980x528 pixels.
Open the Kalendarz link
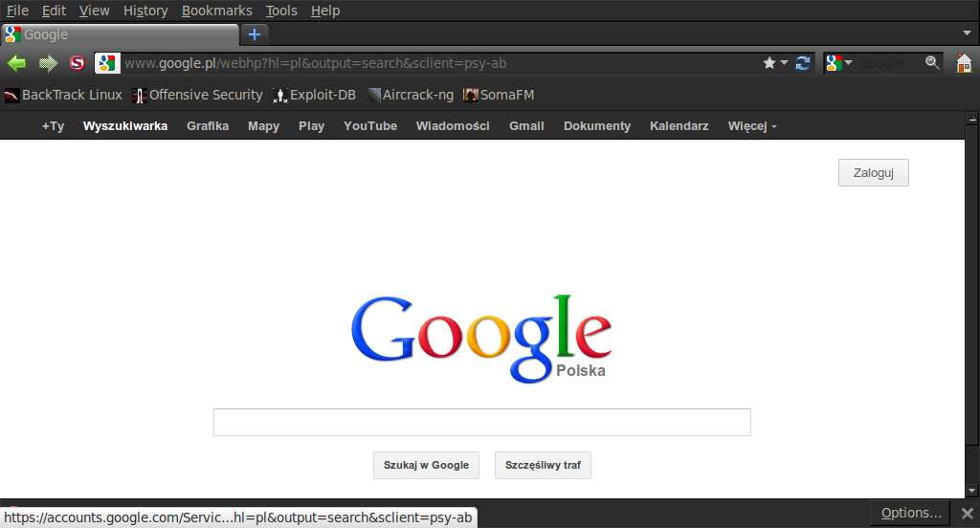679,126
